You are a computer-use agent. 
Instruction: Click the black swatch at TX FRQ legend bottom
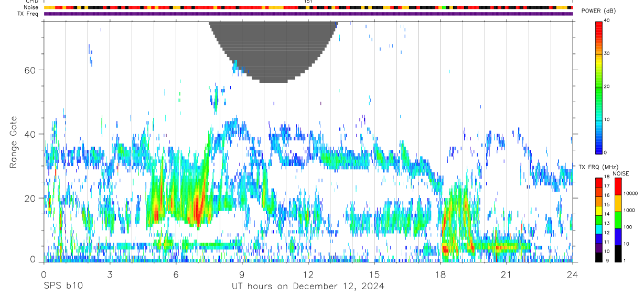[599, 257]
